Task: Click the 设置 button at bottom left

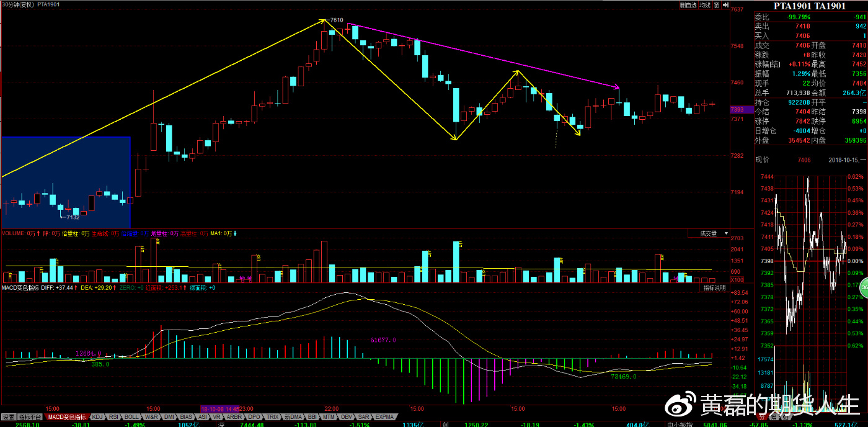Action: tap(9, 417)
